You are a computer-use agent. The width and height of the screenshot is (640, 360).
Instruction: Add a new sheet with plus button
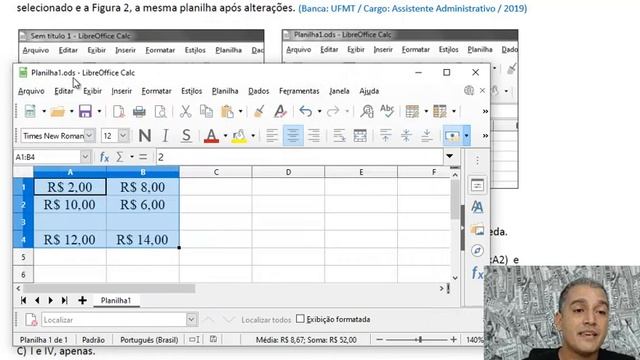[x=82, y=300]
